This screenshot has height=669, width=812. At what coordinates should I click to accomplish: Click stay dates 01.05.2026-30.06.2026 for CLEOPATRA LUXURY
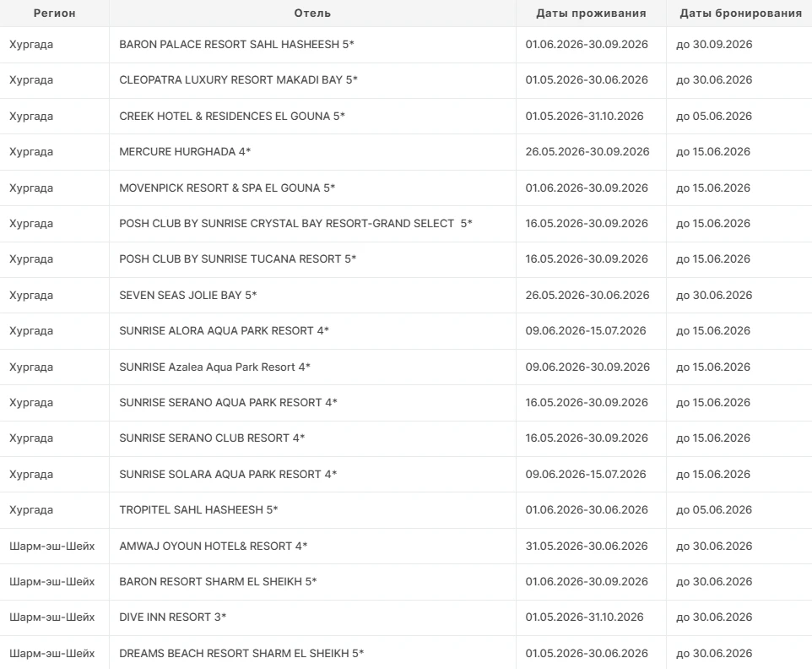click(587, 79)
